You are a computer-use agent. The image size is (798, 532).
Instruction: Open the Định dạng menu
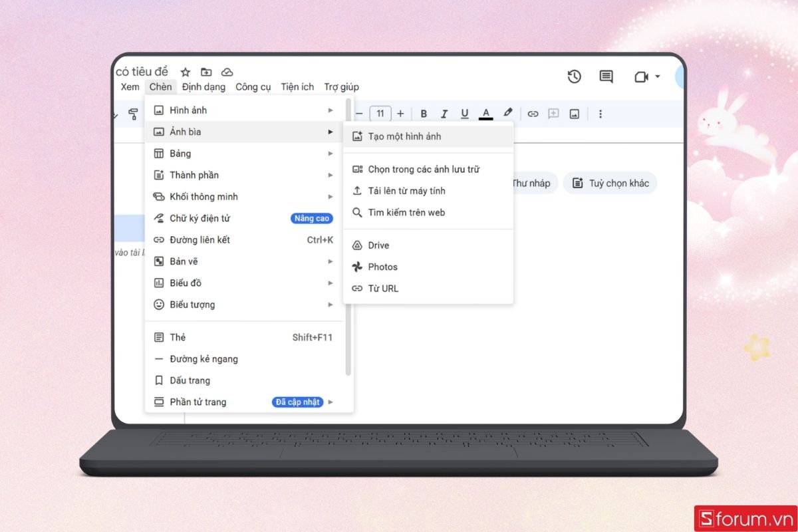pos(203,86)
